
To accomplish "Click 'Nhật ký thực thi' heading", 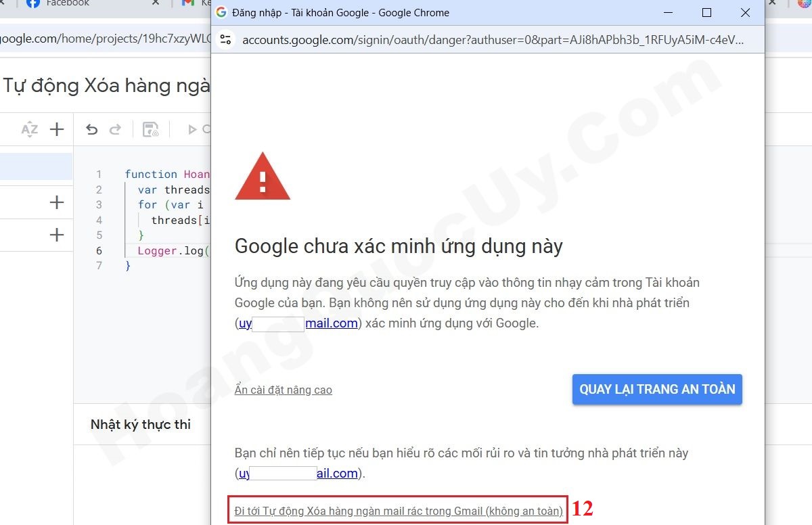I will pos(141,424).
